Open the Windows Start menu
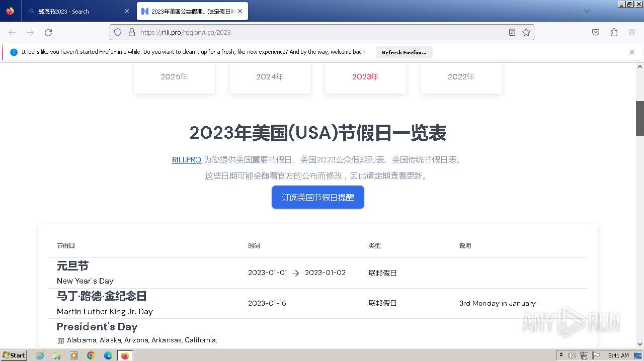Screen dimensions: 644x362 (14, 355)
